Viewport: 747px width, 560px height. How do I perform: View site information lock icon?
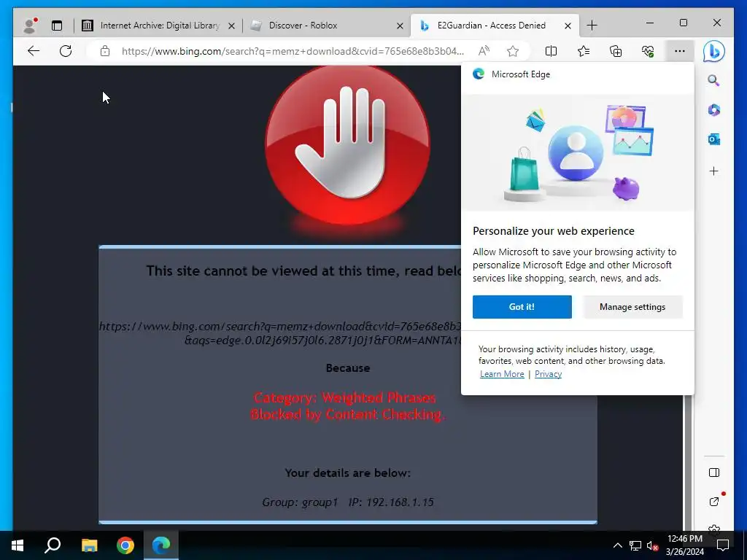pos(105,51)
